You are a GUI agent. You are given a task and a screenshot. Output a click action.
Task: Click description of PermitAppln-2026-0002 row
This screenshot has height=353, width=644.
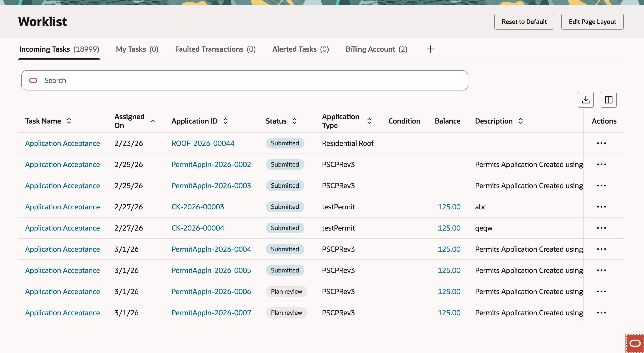[x=529, y=164]
